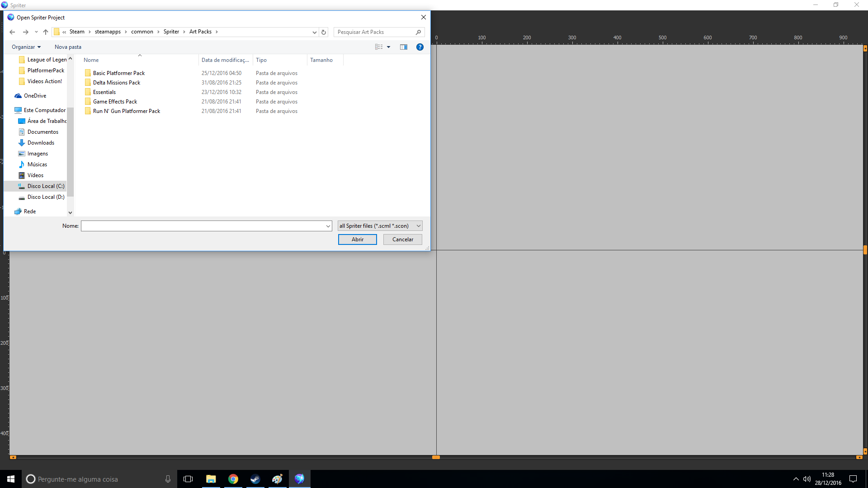Select Videos Action! in the sidebar

40,81
